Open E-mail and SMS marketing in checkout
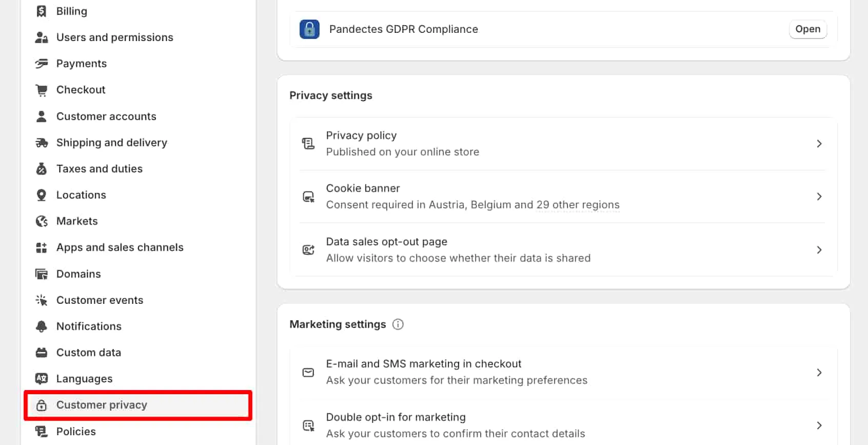The height and width of the screenshot is (445, 868). coord(563,373)
